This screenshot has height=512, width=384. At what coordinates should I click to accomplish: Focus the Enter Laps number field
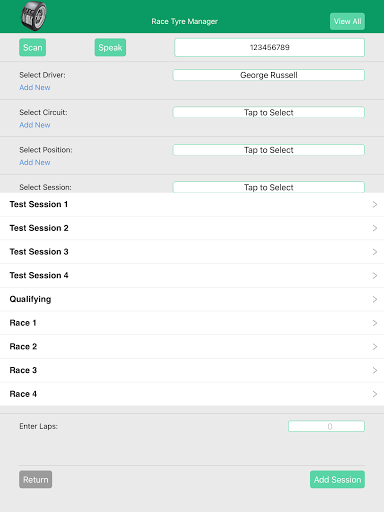(326, 426)
